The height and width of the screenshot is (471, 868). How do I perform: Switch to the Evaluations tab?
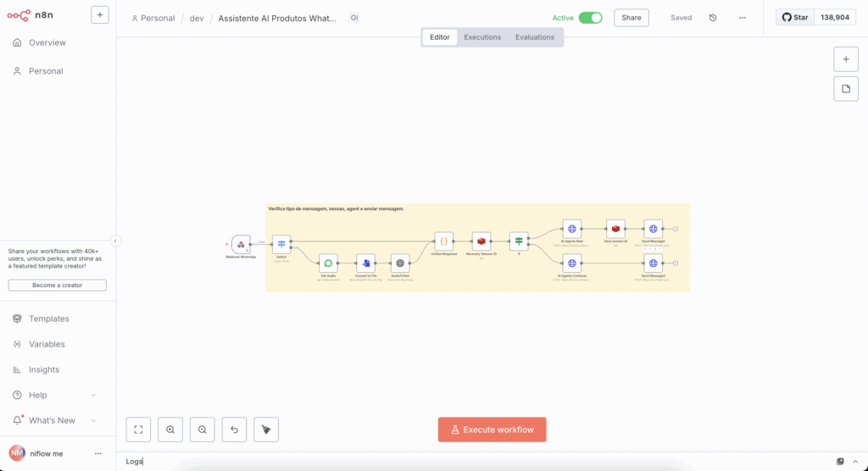534,37
